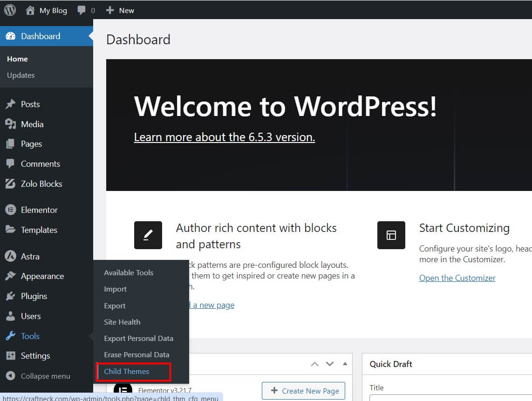Select Export in Tools flyout
The height and width of the screenshot is (401, 532).
115,306
